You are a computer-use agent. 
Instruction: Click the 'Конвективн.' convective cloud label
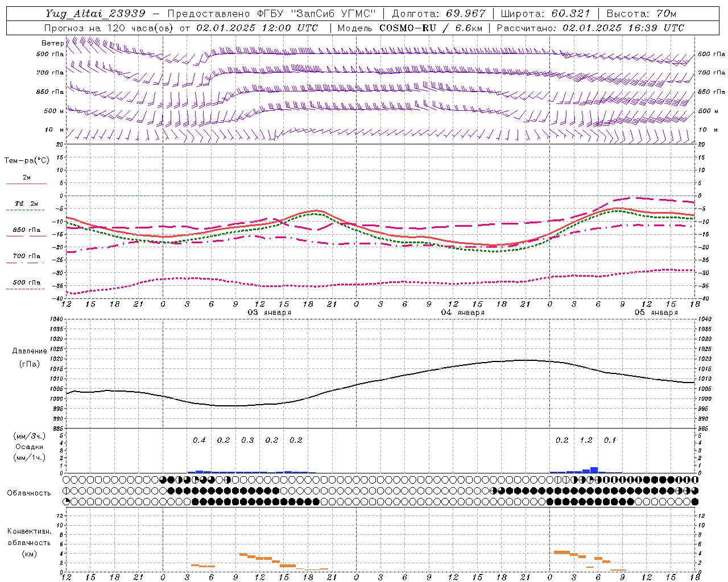(x=29, y=531)
